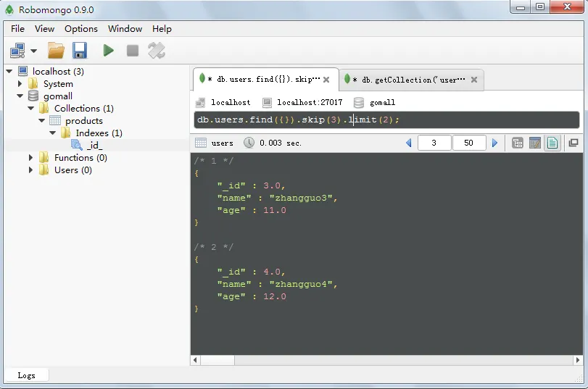Click the horizontal scrollbar thumb
Screen dimensions: 588x389
(218, 360)
